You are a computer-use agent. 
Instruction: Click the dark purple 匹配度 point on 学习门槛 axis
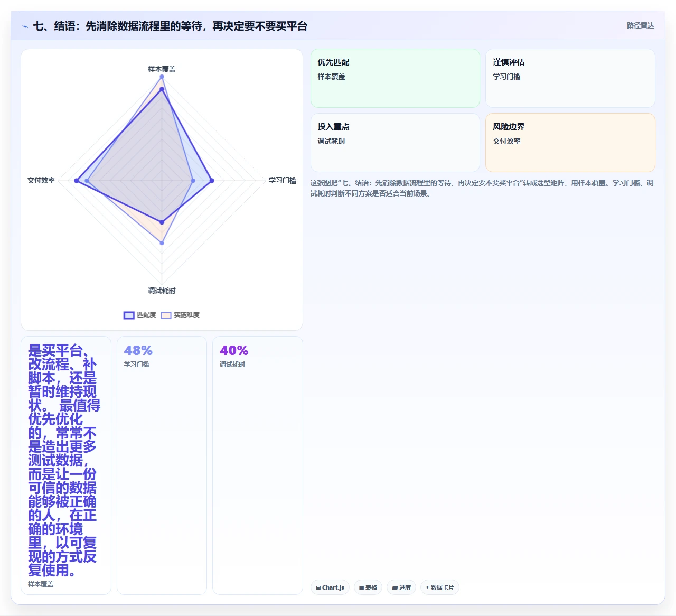(x=212, y=181)
